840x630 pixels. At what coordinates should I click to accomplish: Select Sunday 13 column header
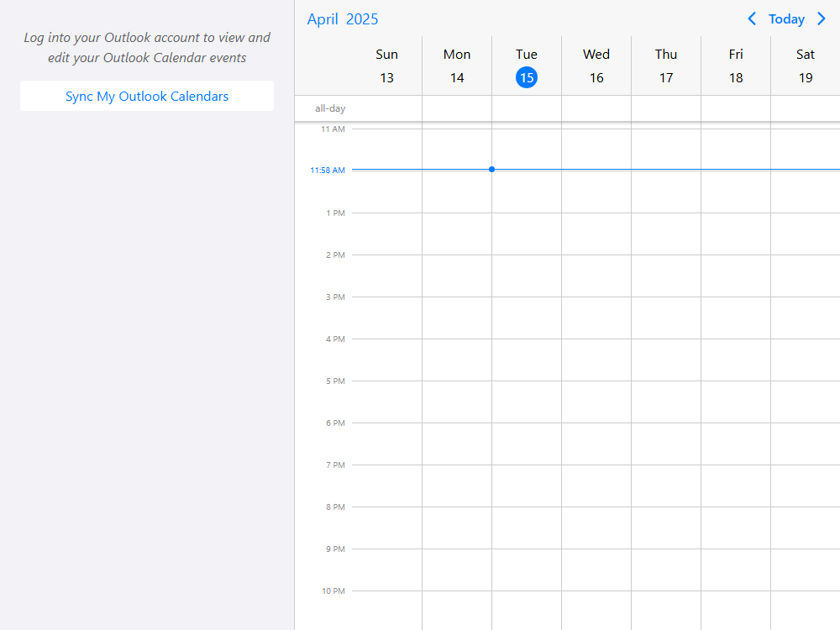tap(386, 66)
